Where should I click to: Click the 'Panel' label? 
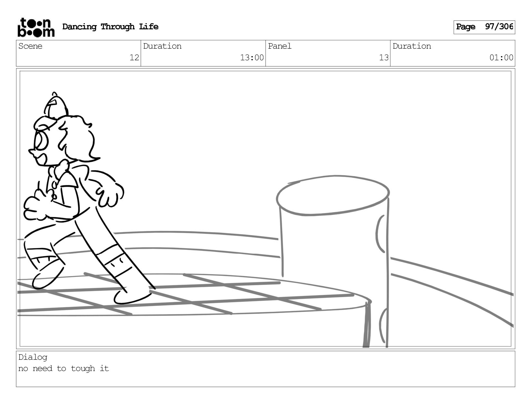[x=280, y=46]
